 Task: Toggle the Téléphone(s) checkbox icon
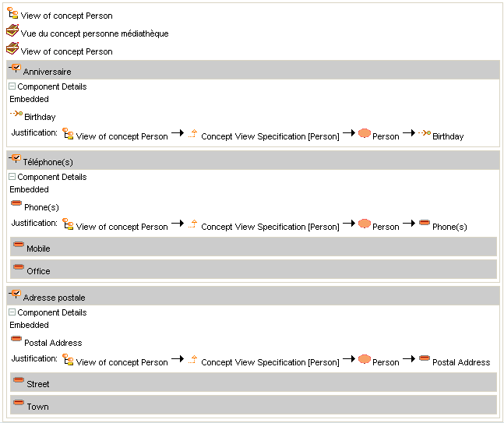click(x=15, y=159)
